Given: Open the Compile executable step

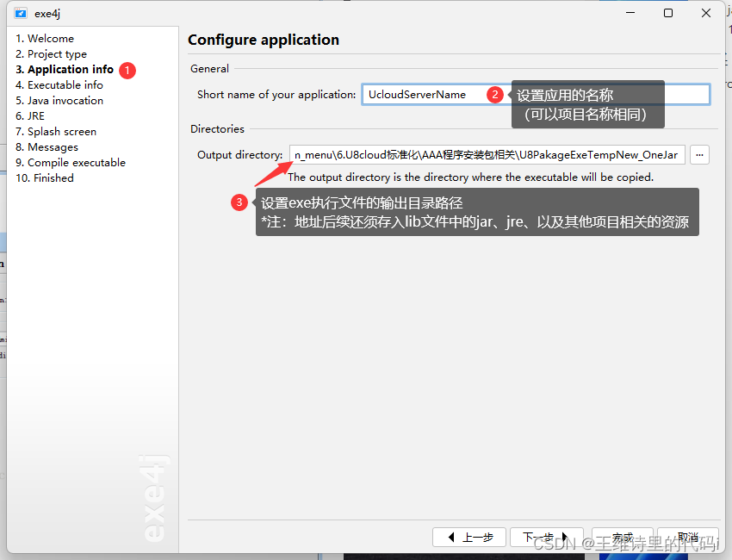Looking at the screenshot, I should [71, 163].
